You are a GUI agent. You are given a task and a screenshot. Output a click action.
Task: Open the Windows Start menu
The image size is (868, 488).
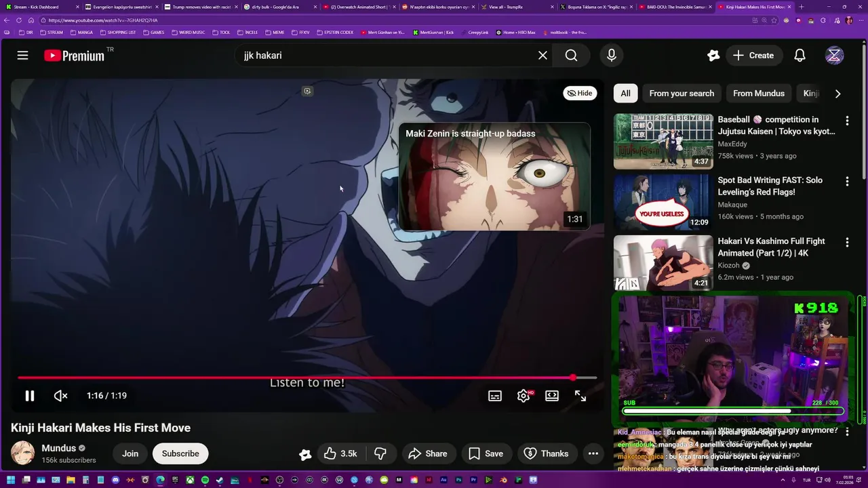pyautogui.click(x=10, y=481)
